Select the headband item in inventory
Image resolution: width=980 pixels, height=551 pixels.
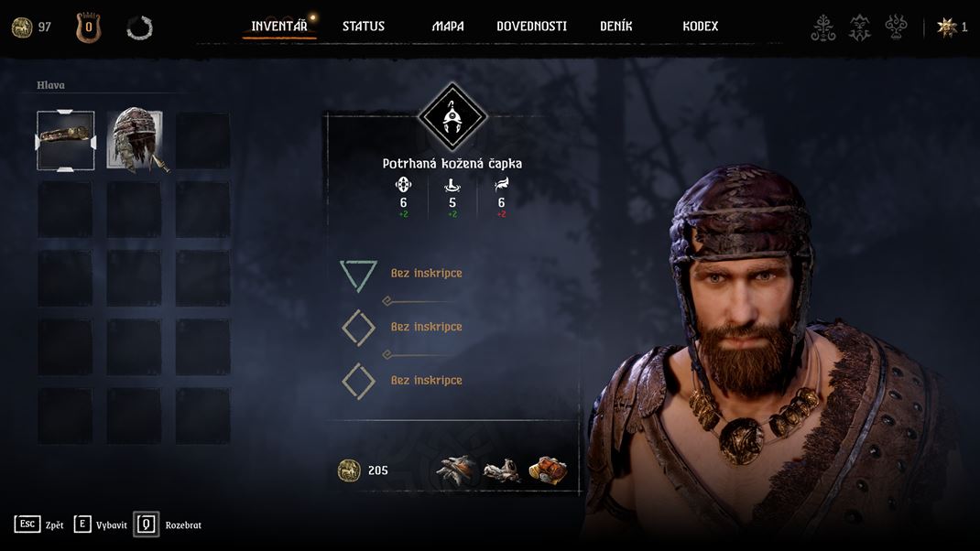tap(66, 141)
